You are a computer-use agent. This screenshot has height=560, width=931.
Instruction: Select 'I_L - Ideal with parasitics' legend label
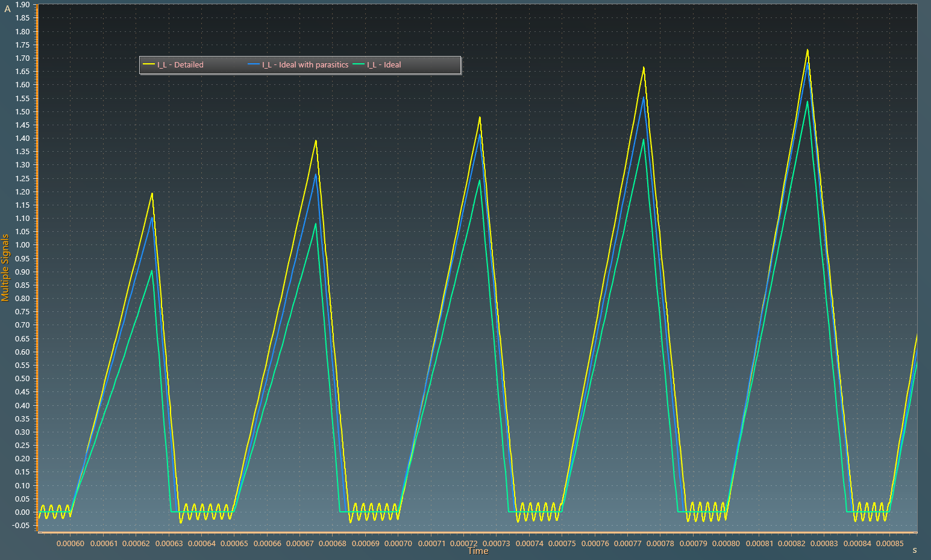(305, 65)
